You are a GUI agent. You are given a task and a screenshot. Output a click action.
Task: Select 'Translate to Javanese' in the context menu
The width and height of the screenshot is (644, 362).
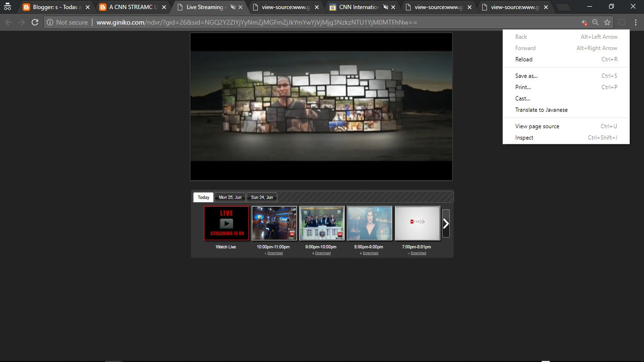click(x=541, y=110)
